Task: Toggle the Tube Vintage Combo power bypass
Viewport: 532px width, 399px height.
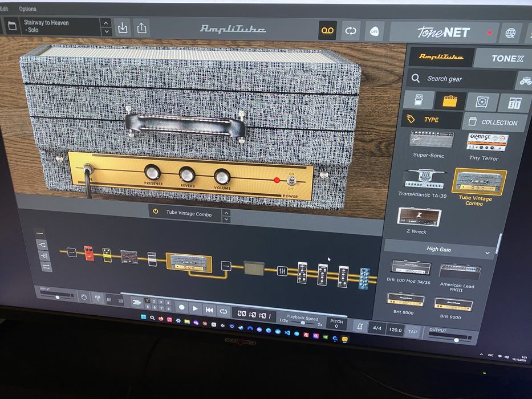Action: pyautogui.click(x=156, y=211)
